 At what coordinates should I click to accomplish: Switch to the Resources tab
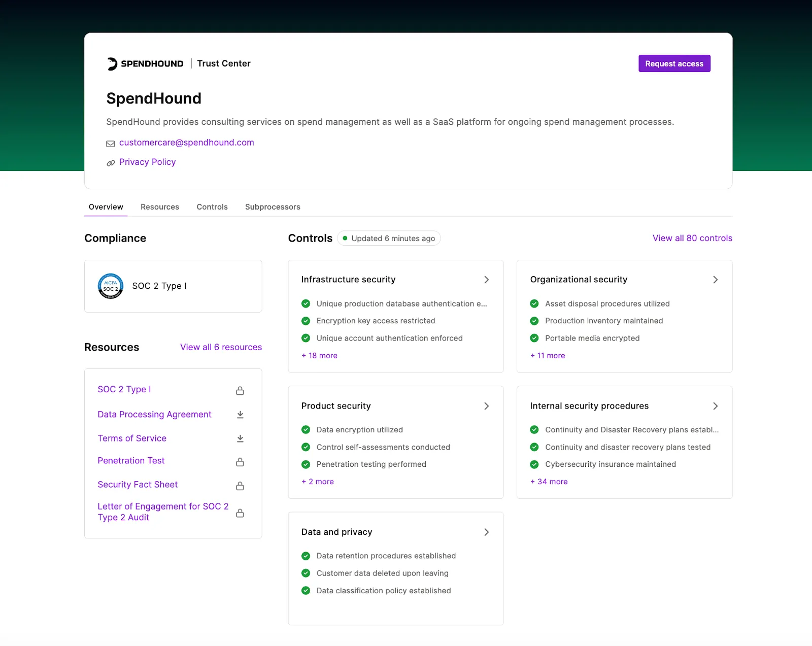(x=159, y=207)
